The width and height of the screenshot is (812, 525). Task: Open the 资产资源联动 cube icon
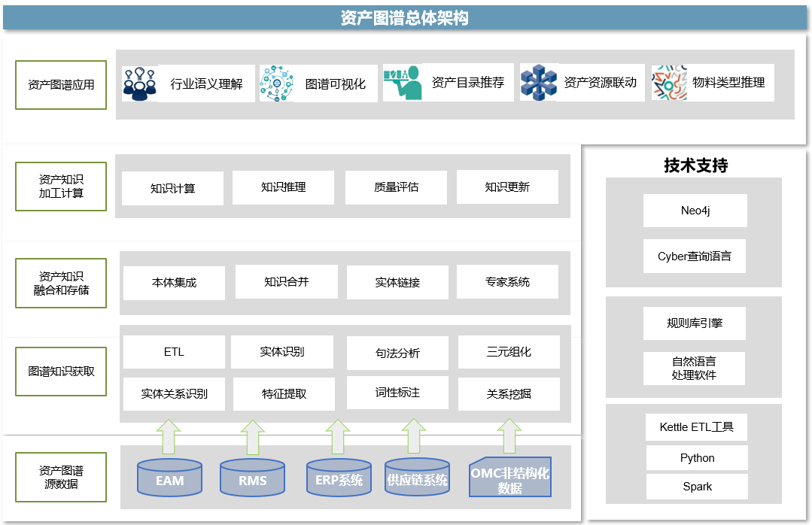pyautogui.click(x=537, y=83)
